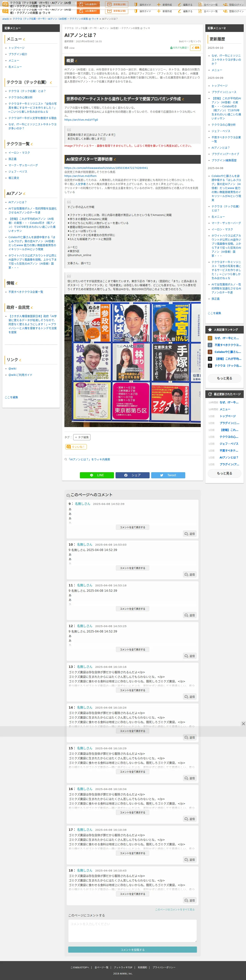The height and width of the screenshot is (980, 246).
Task: Click edit pencil beside 政府・自民党 heading
Action: coord(32,307)
